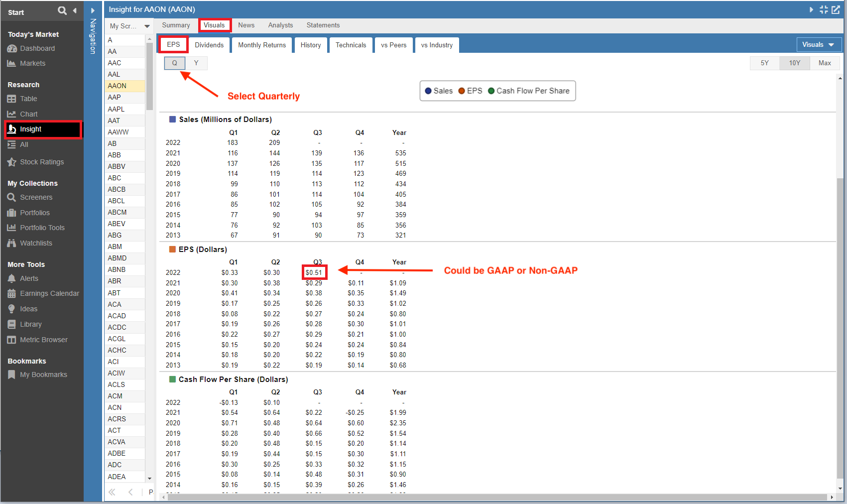The width and height of the screenshot is (847, 504).
Task: Select ticker ADBE in list
Action: click(x=125, y=454)
